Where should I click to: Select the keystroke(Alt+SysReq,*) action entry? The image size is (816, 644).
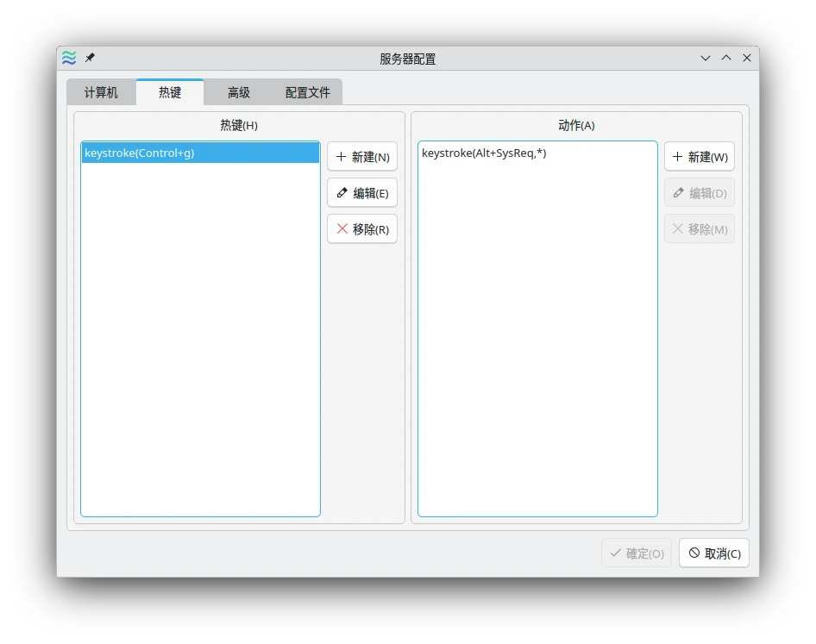coord(484,153)
